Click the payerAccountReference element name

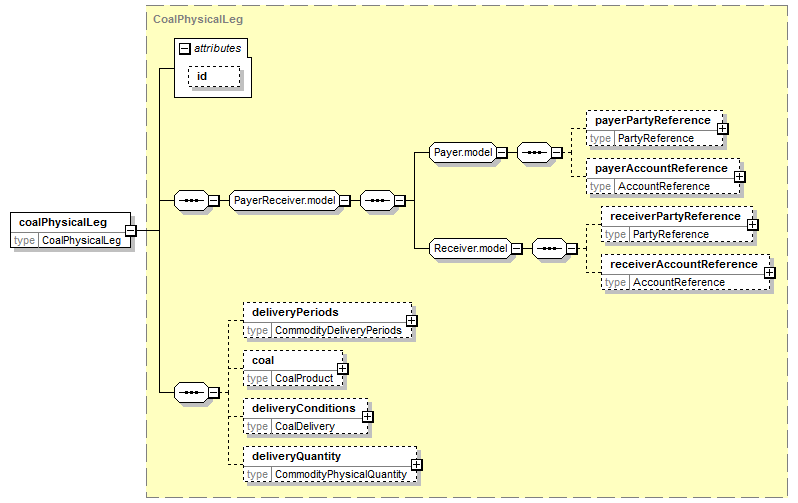point(661,169)
